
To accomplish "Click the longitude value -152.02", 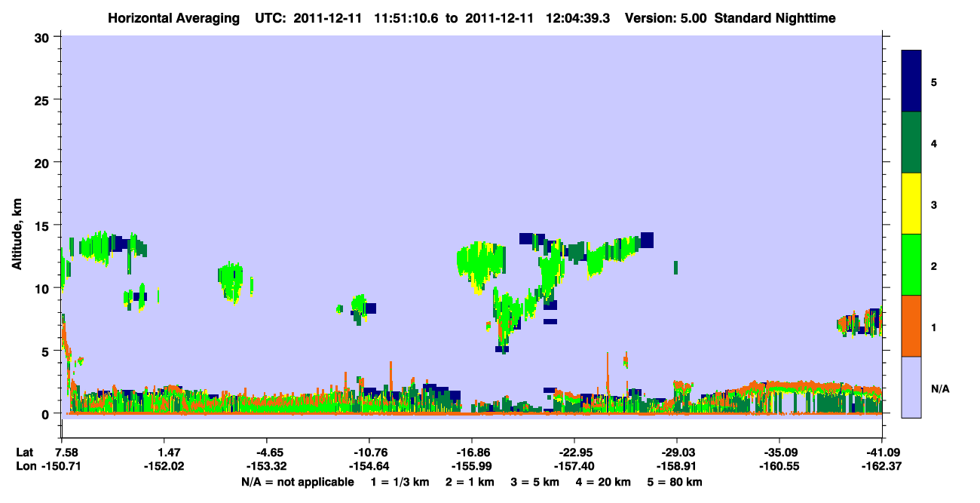I will [165, 467].
